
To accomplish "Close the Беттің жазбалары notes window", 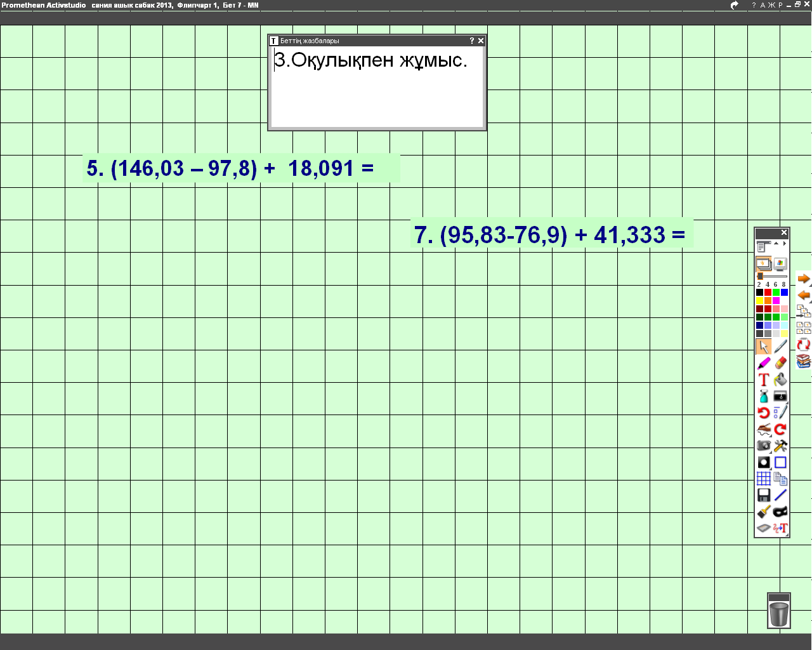I will point(481,41).
